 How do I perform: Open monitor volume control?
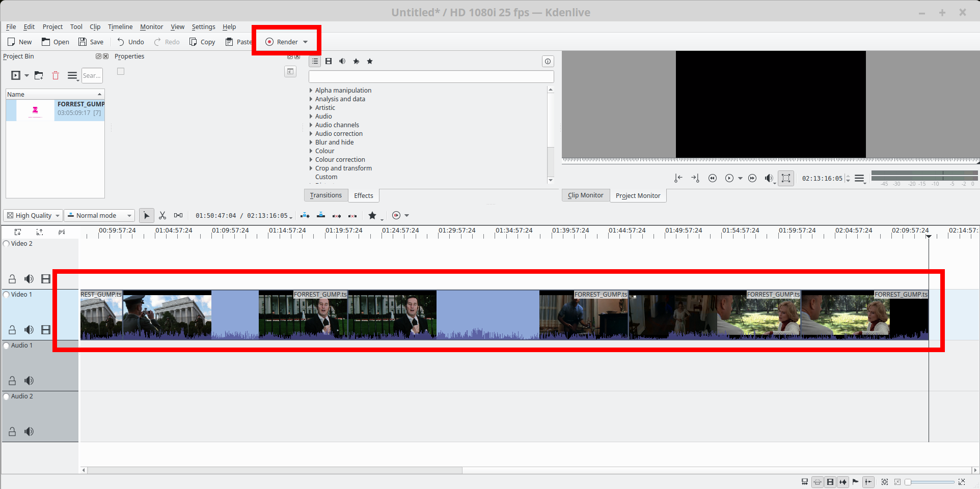pos(769,178)
